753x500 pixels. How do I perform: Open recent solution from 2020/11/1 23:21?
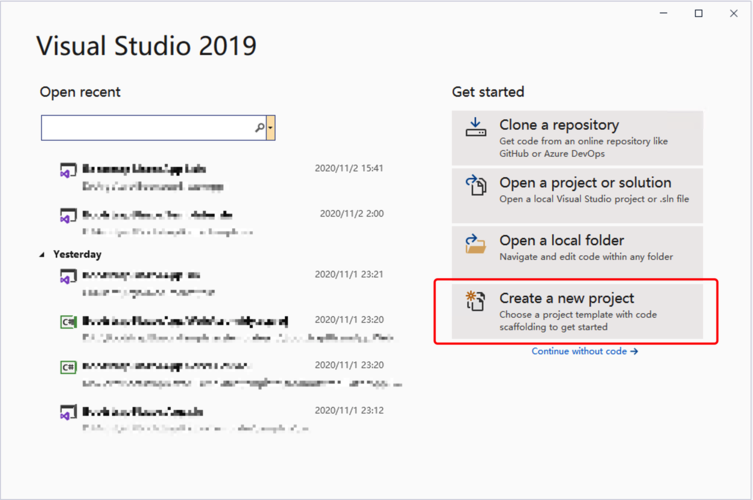coord(150,275)
